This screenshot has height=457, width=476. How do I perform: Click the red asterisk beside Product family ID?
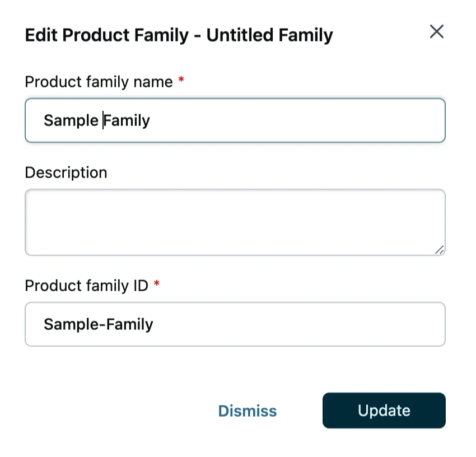pos(157,286)
